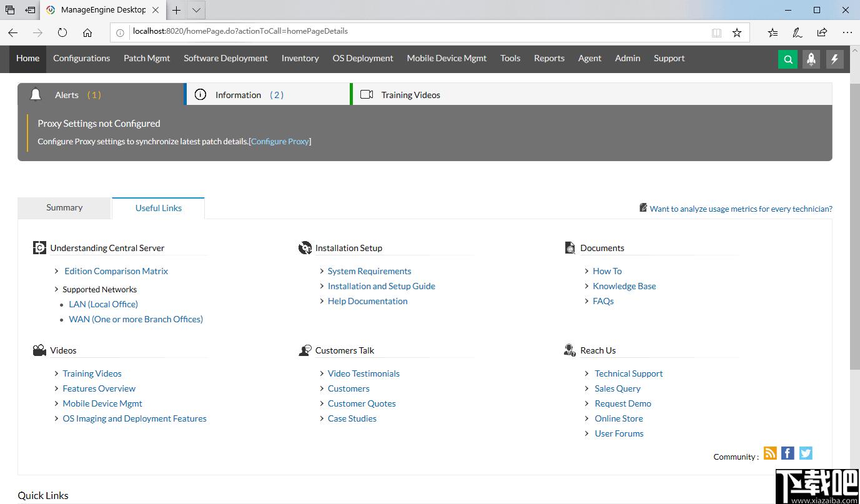Open the Video Testimonials link
This screenshot has height=504, width=860.
point(363,373)
